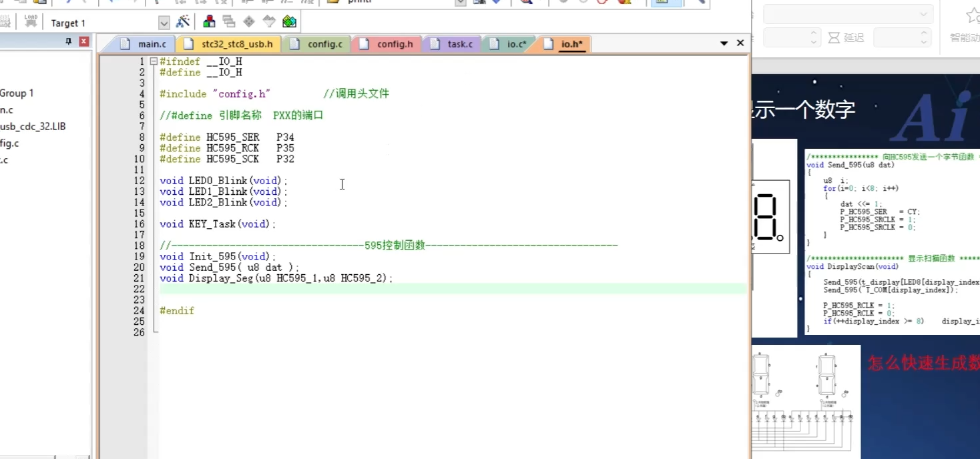Open Manage Run-Time Environment diamond icon
This screenshot has height=459, width=980.
click(249, 22)
